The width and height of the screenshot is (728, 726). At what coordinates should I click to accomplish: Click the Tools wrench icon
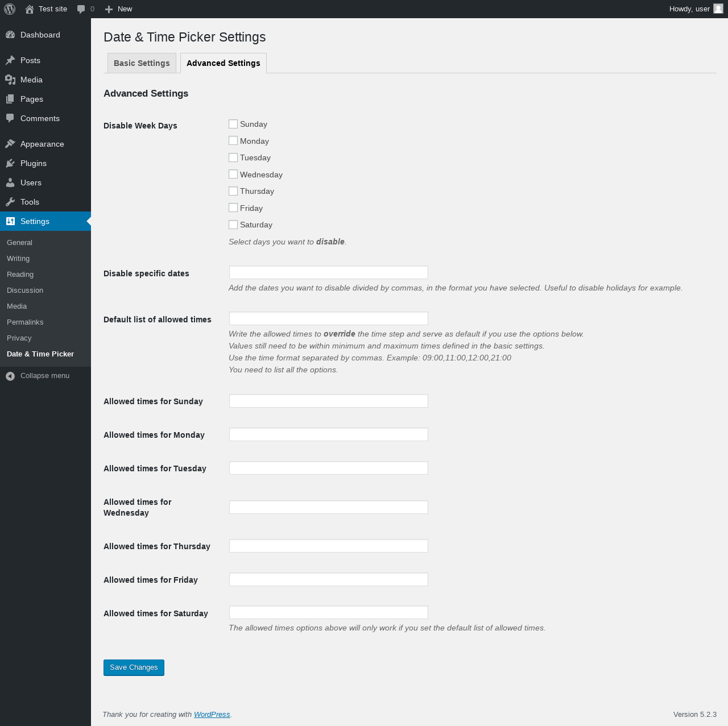pos(10,202)
